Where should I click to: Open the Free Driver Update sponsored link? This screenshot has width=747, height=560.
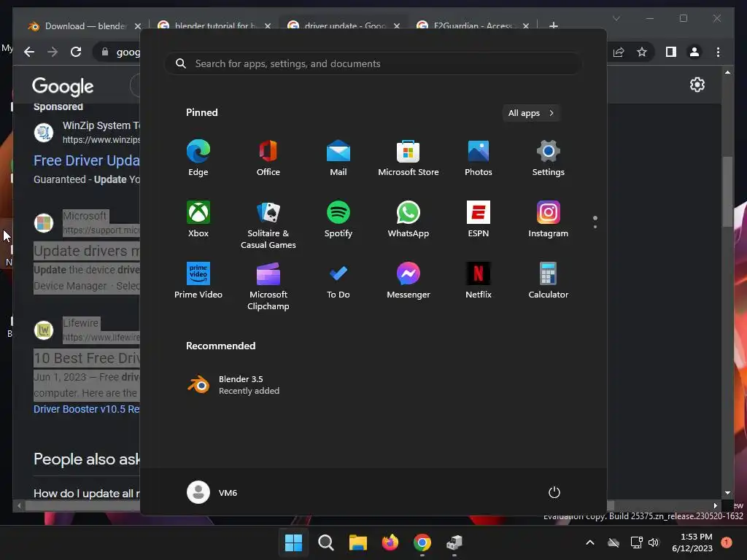87,160
